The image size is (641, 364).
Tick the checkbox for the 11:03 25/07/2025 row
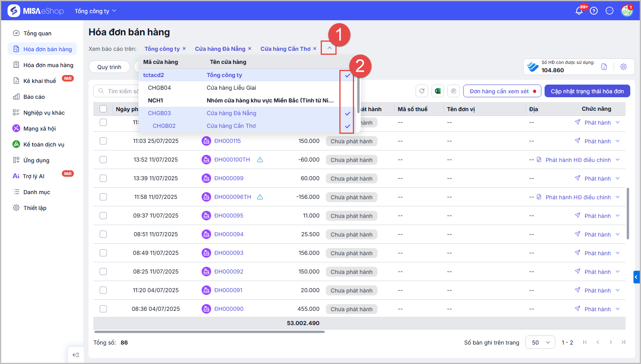coord(103,141)
